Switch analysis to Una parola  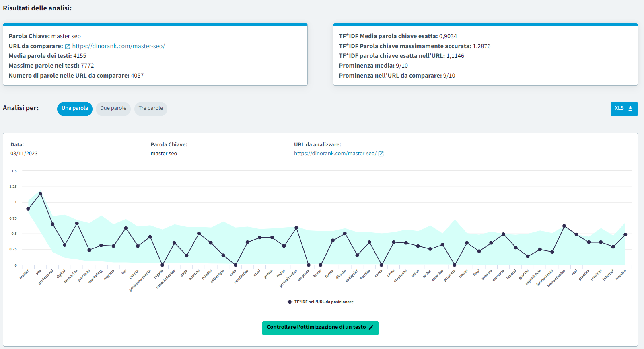click(75, 109)
